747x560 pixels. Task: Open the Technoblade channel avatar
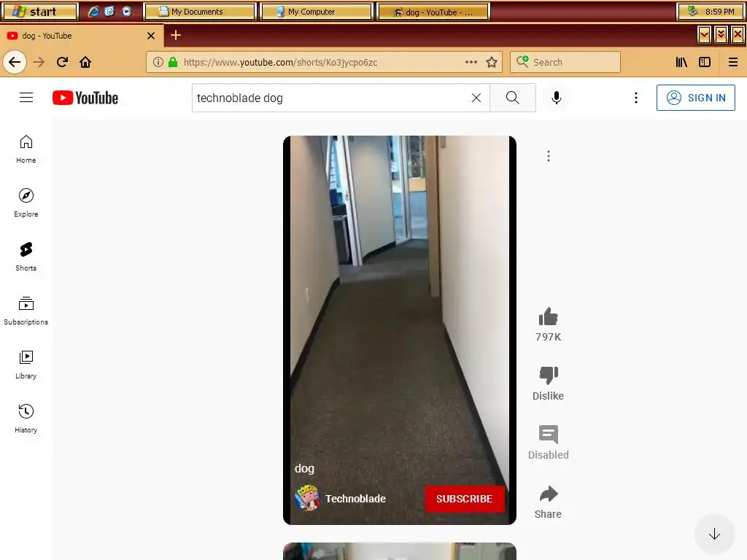[x=307, y=498]
